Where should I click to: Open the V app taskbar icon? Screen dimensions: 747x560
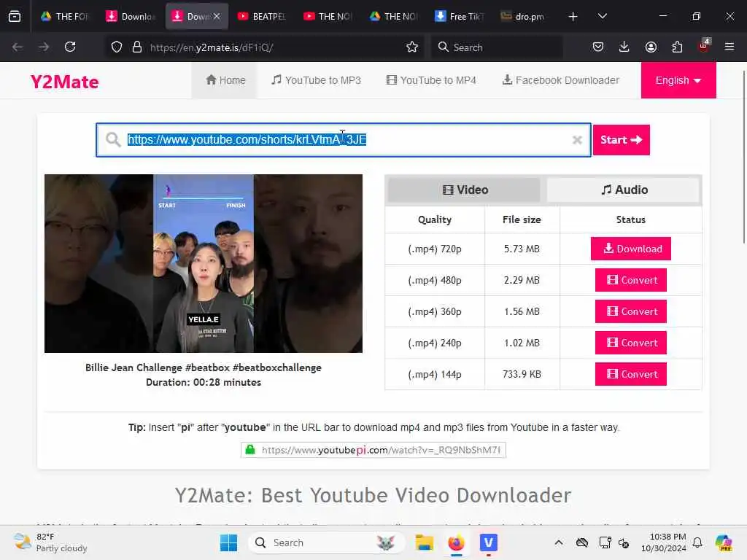[x=488, y=542]
